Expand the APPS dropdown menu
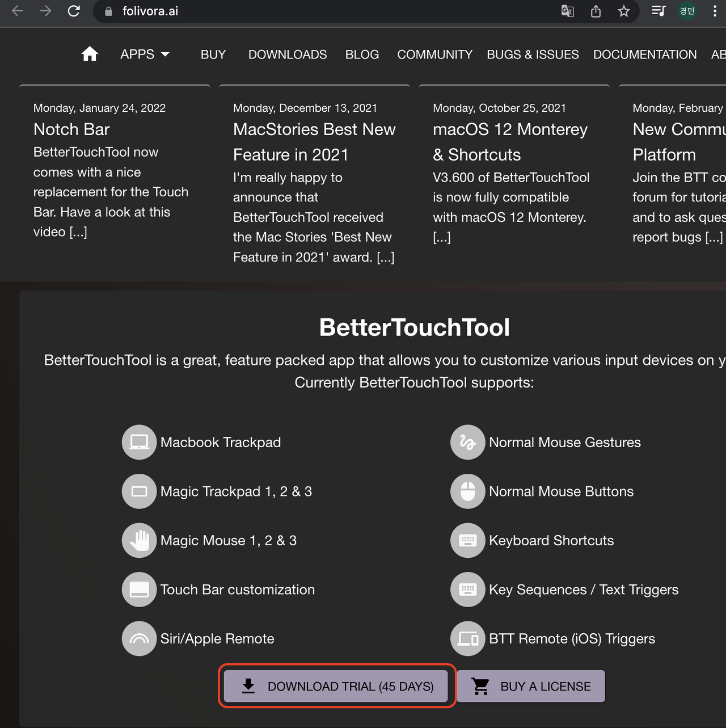 pyautogui.click(x=145, y=54)
